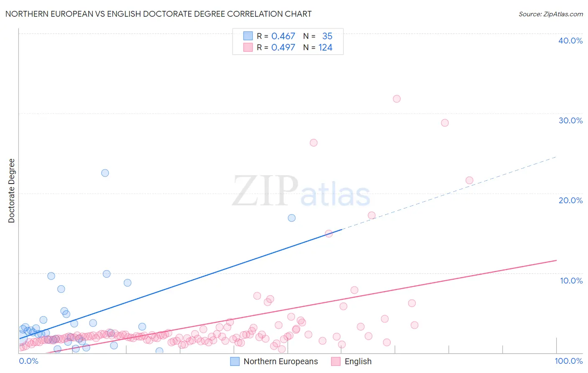
Task: Click the English legend pink swatch
Action: coord(336,361)
